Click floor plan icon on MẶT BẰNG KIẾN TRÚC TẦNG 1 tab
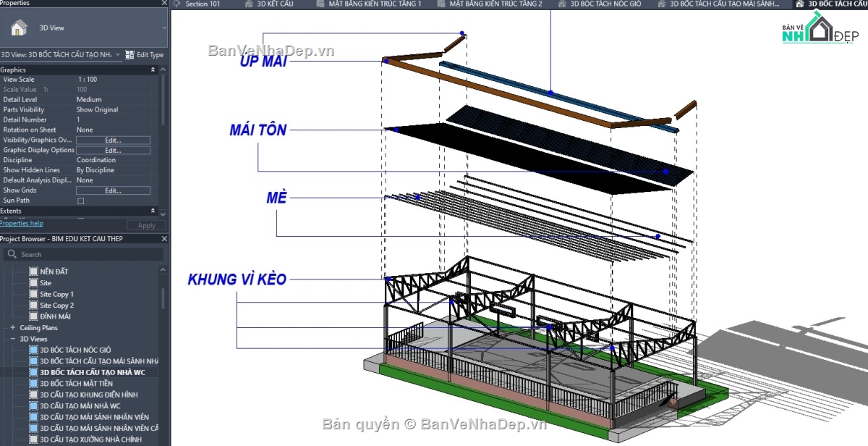 tap(321, 4)
